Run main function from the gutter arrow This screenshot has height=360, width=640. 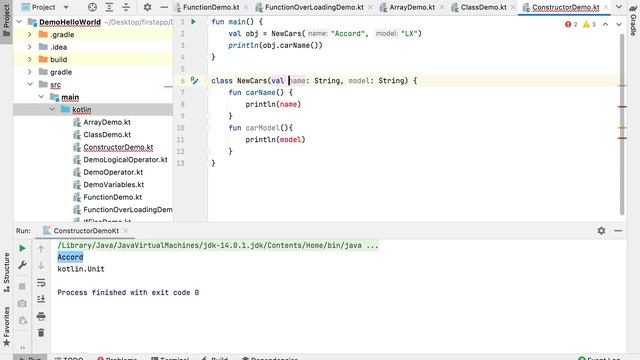coord(193,22)
